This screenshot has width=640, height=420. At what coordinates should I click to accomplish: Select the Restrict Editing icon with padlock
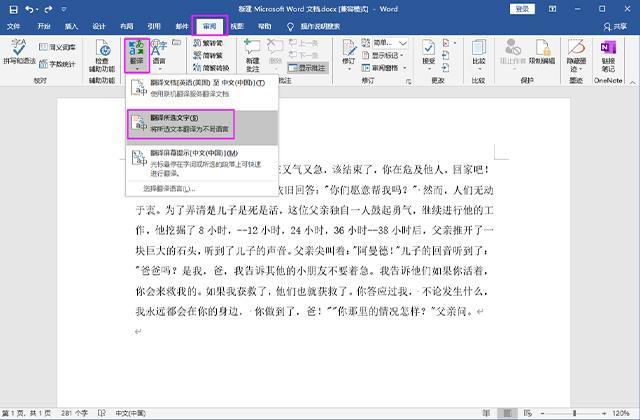(x=542, y=52)
